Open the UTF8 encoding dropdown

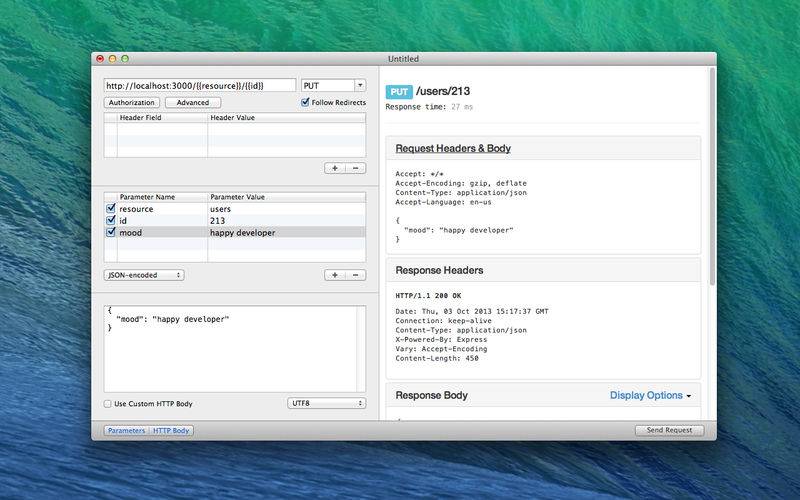[x=327, y=403]
